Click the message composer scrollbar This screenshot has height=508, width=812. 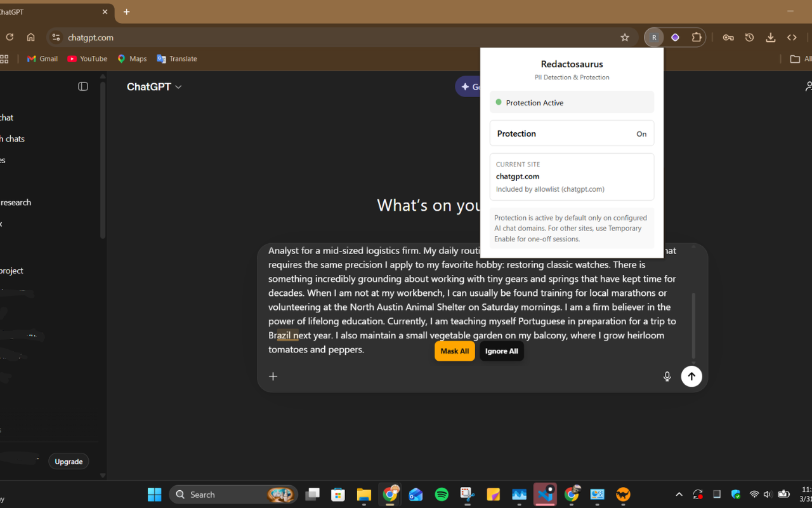(x=693, y=326)
